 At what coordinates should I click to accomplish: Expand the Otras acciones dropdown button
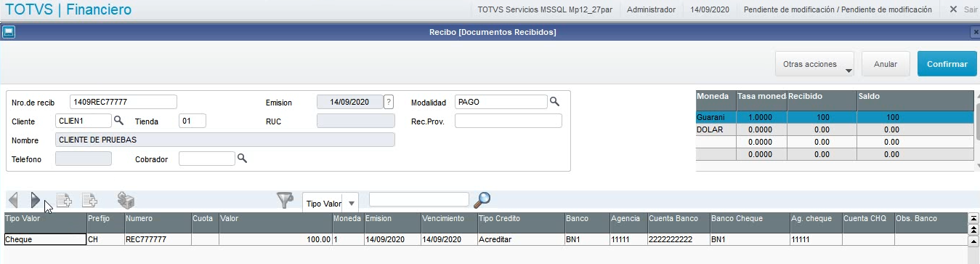[x=814, y=64]
